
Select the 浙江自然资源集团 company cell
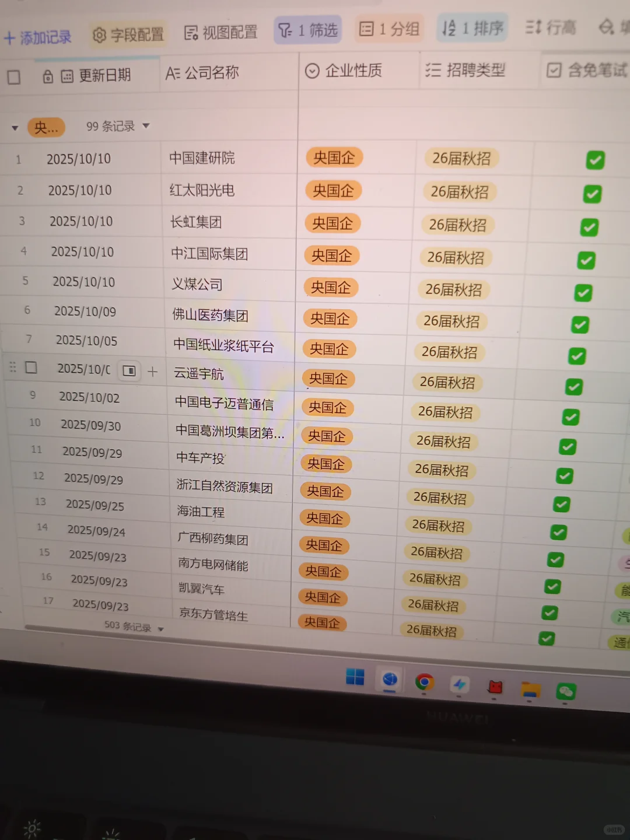(232, 486)
